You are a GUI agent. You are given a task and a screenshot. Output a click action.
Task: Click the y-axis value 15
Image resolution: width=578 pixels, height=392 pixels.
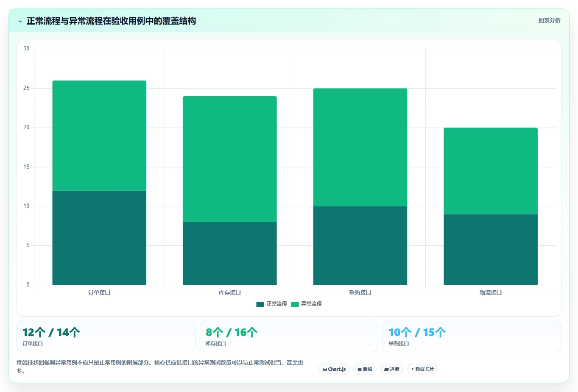(26, 167)
